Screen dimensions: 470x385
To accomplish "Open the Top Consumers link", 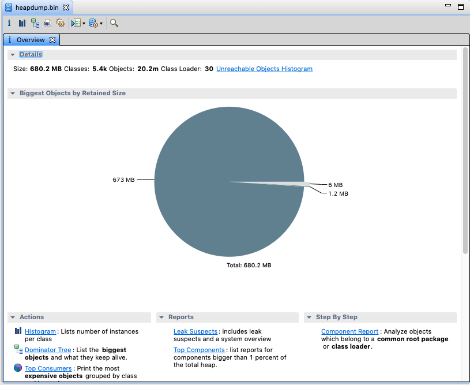I will (x=48, y=368).
